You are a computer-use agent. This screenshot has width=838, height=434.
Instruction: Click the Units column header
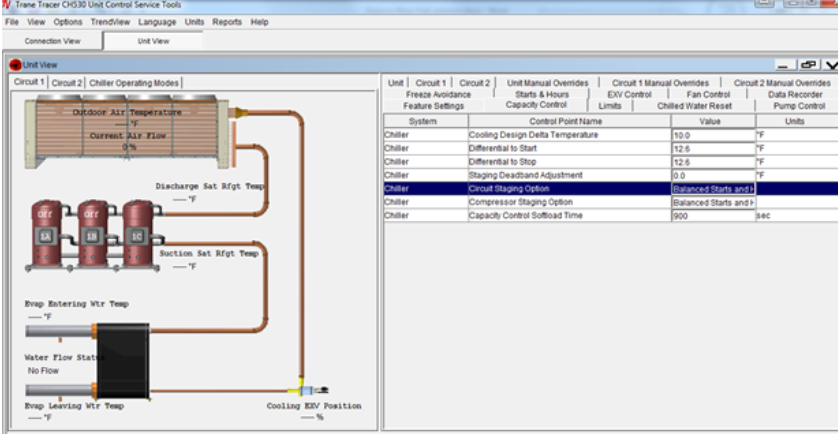point(795,121)
